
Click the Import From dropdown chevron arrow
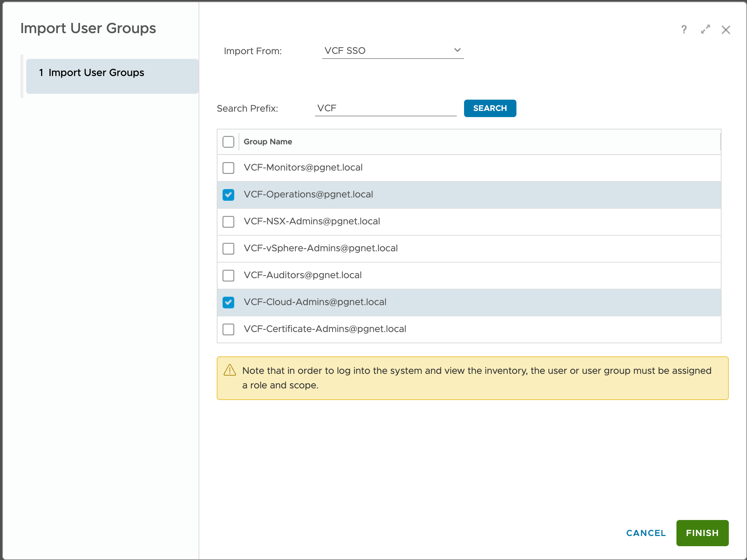[x=457, y=50]
